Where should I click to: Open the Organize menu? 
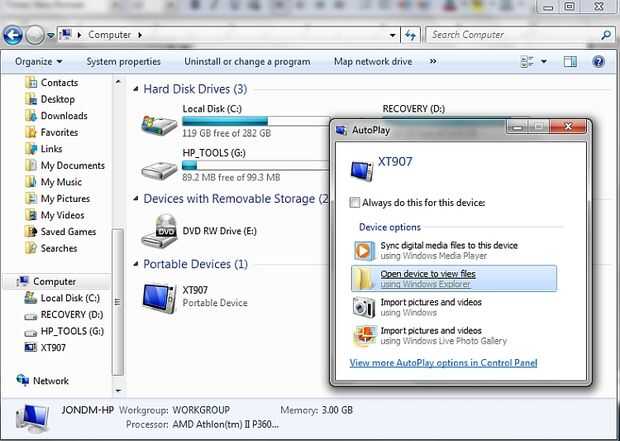[38, 62]
